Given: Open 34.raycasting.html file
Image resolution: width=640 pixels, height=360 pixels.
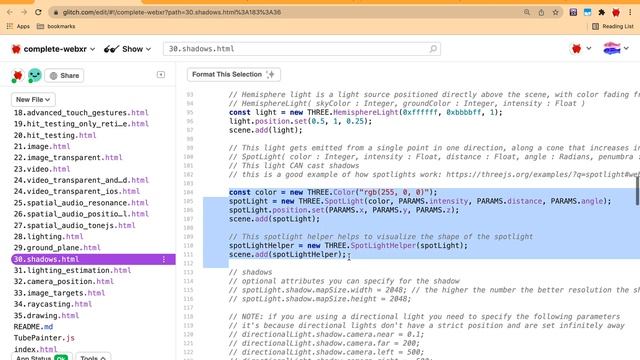Looking at the screenshot, I should (53, 304).
